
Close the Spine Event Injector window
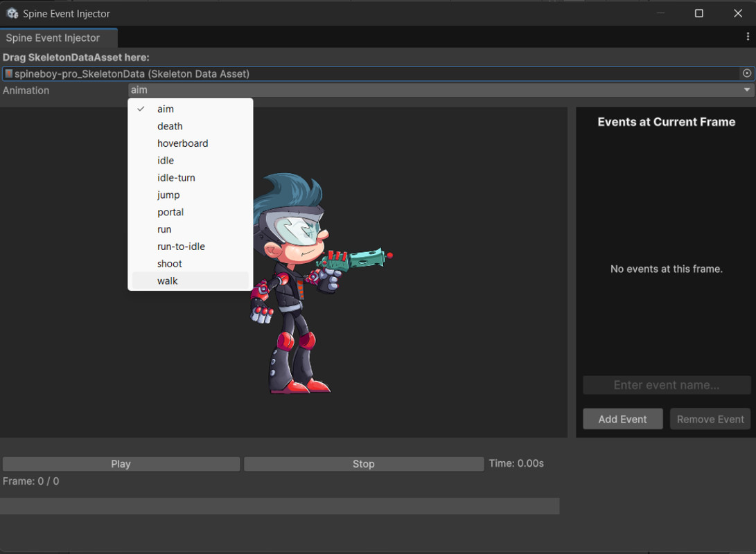[x=738, y=13]
